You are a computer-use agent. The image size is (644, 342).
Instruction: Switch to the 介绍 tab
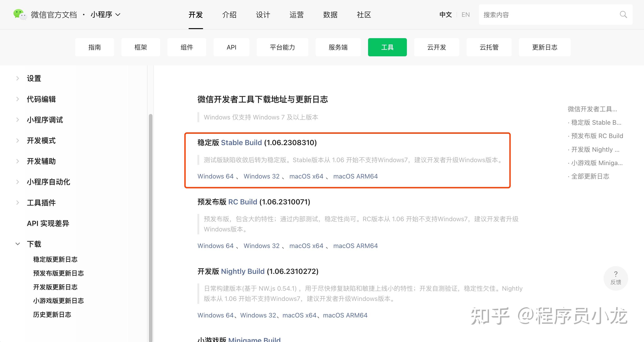229,15
